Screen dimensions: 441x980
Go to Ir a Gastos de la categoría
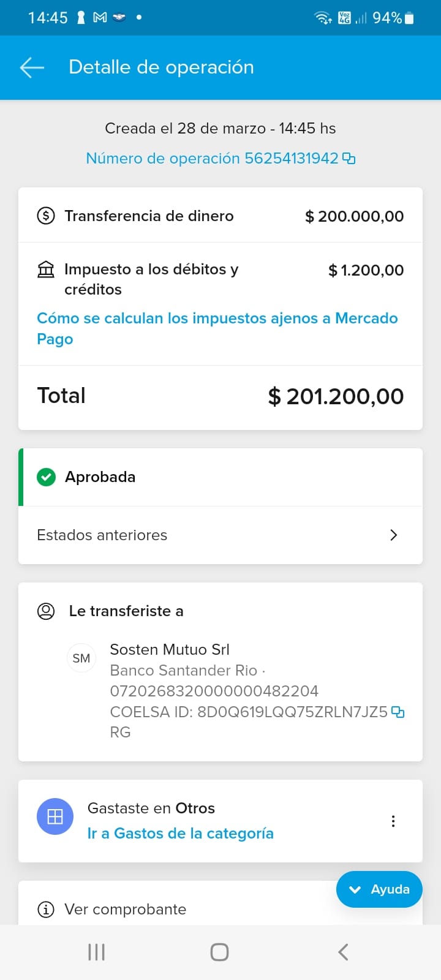(x=180, y=834)
